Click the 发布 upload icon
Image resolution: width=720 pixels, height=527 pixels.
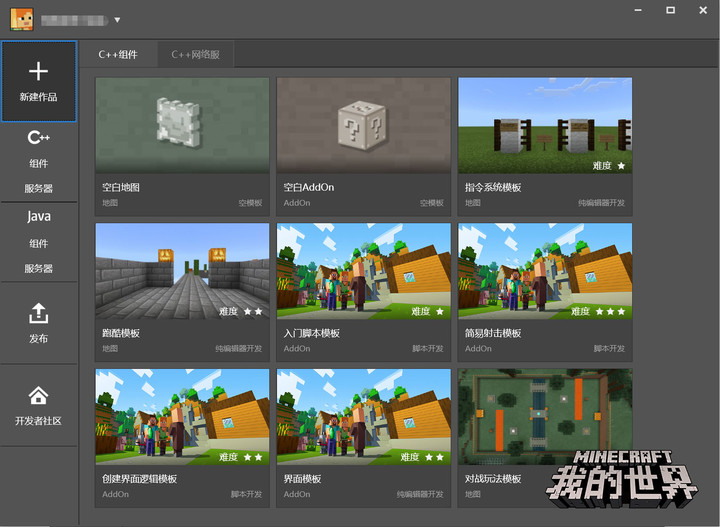[x=39, y=313]
